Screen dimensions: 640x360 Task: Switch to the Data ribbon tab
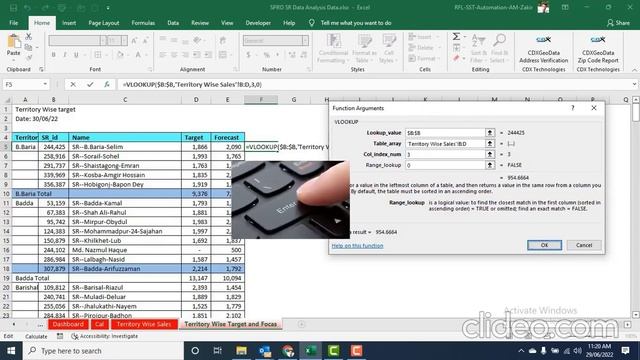[173, 23]
